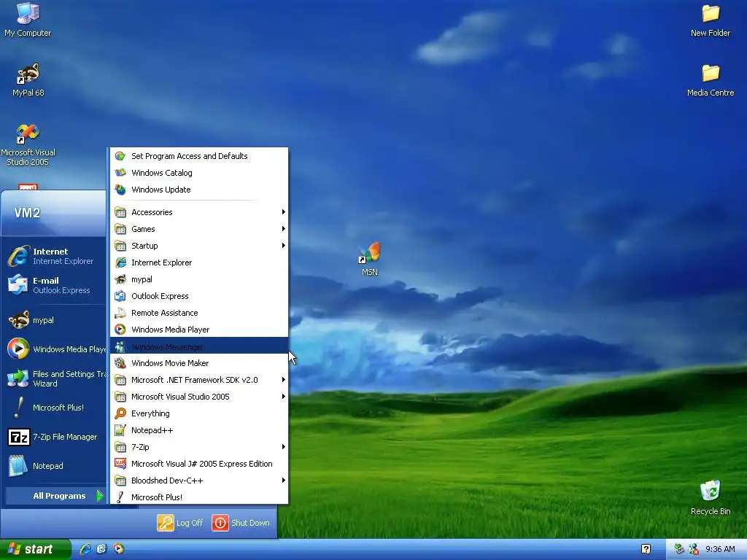Expand the Accessories submenu
This screenshot has width=747, height=560.
click(x=199, y=212)
